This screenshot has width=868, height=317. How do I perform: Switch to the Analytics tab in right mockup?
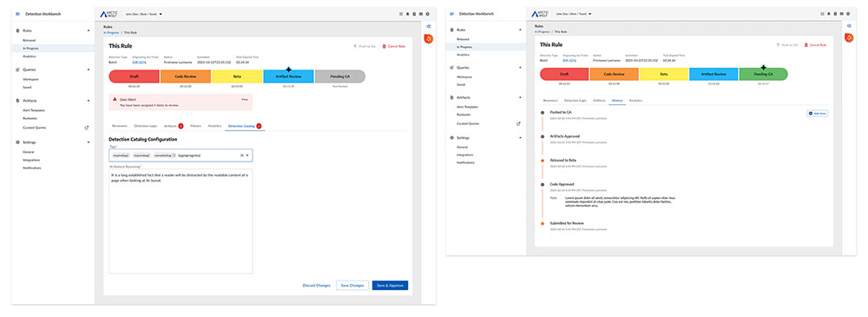635,100
